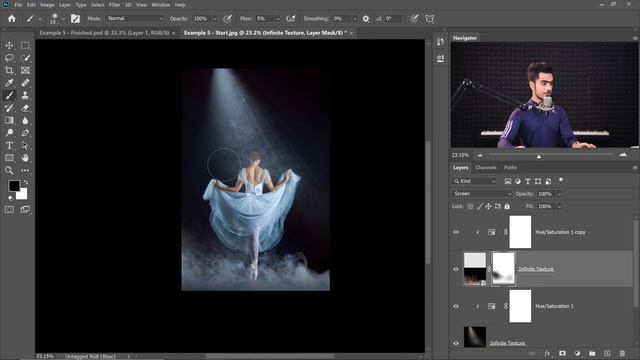This screenshot has width=640, height=360.
Task: Click the foreground color swatch
Action: coord(14,186)
